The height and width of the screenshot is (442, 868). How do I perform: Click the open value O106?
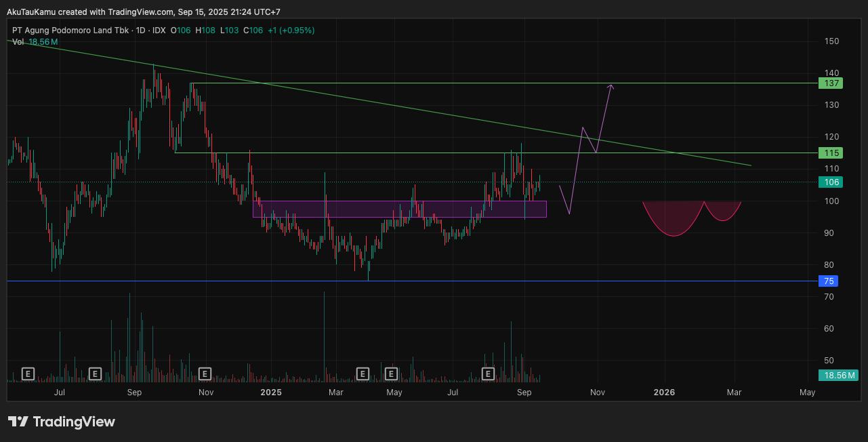coord(180,31)
